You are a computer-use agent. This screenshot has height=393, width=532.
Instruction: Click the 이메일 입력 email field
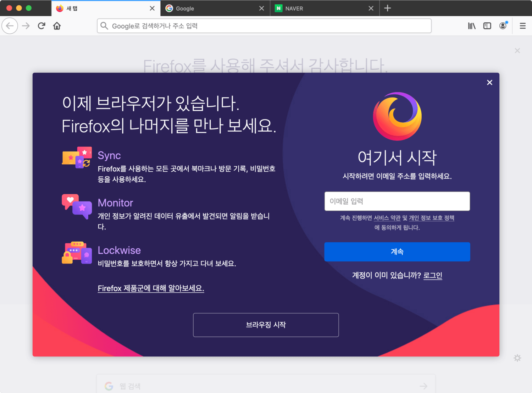[397, 201]
